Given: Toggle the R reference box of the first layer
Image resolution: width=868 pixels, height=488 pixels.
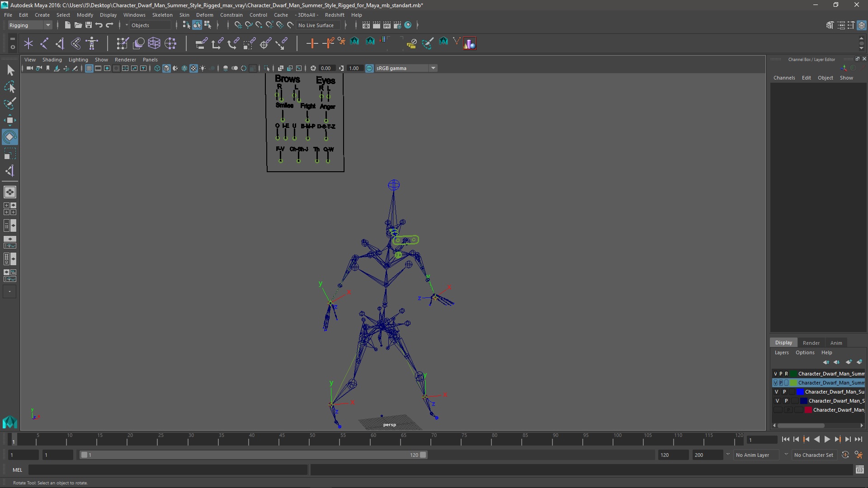Looking at the screenshot, I should click(x=786, y=374).
